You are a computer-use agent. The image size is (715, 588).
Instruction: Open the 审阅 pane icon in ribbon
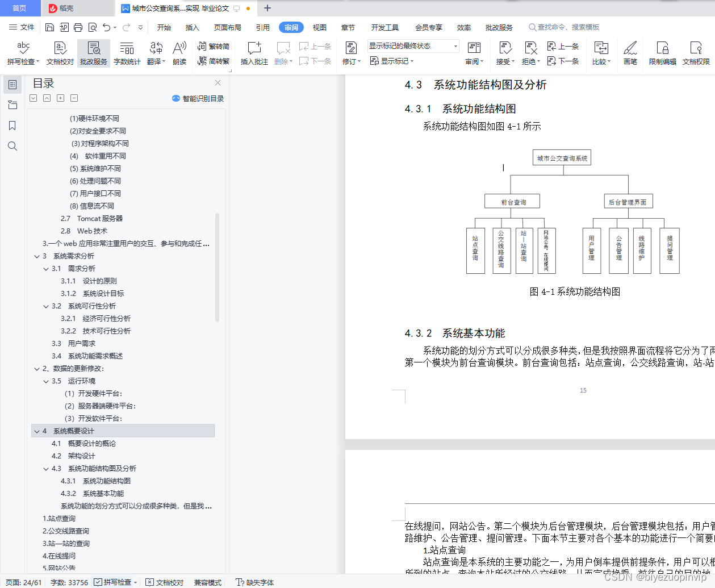coord(474,48)
